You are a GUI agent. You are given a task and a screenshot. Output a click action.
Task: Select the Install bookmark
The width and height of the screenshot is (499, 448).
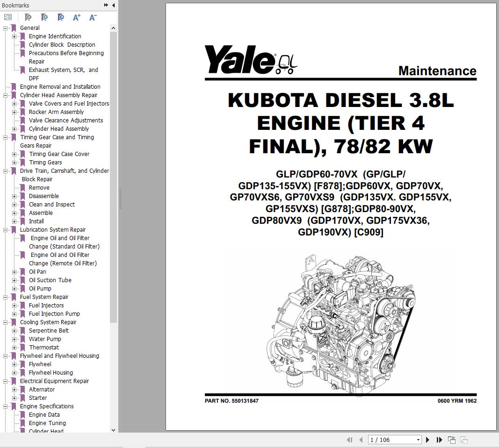pos(36,221)
